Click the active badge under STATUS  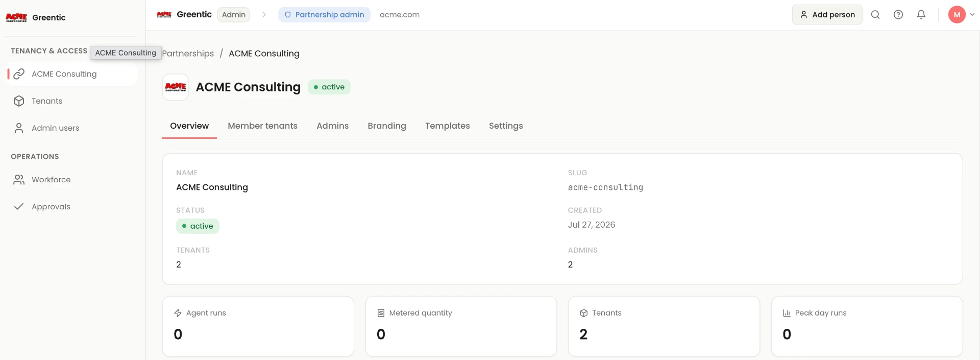(x=198, y=226)
